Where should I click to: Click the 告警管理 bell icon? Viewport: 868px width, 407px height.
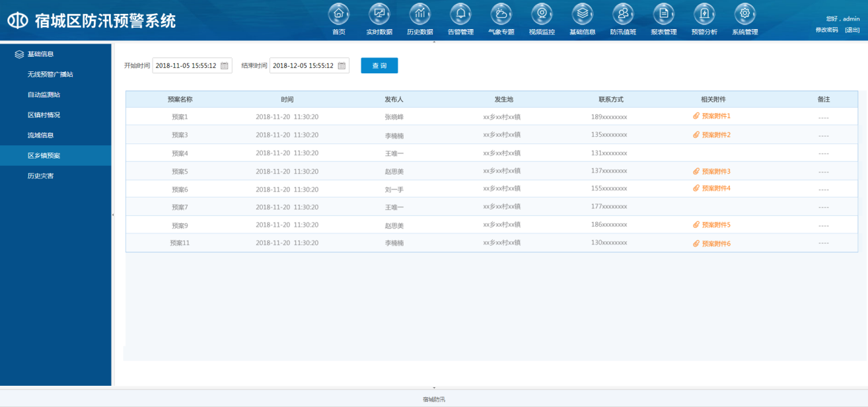(460, 14)
